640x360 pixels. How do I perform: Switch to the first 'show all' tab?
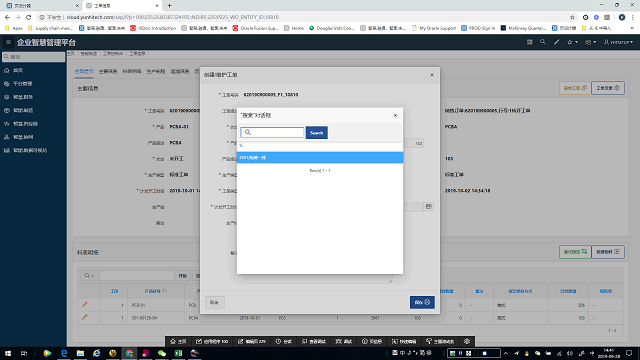coord(84,71)
